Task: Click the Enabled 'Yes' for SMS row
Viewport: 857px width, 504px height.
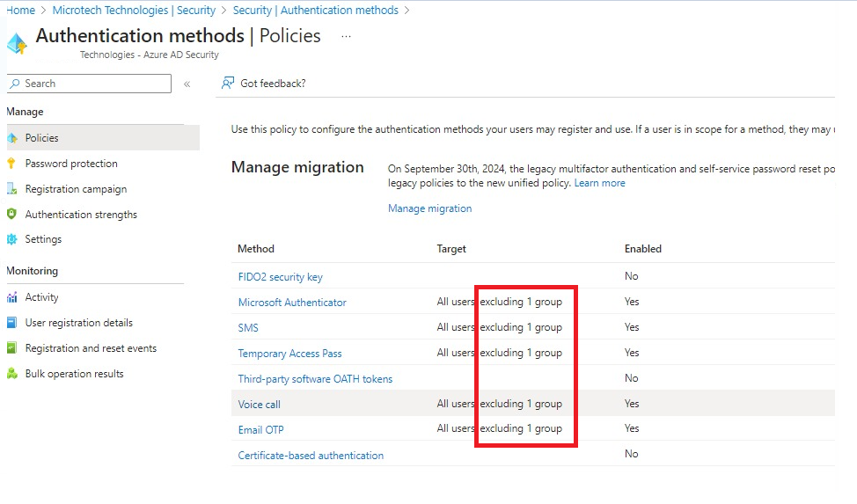Action: (x=632, y=327)
